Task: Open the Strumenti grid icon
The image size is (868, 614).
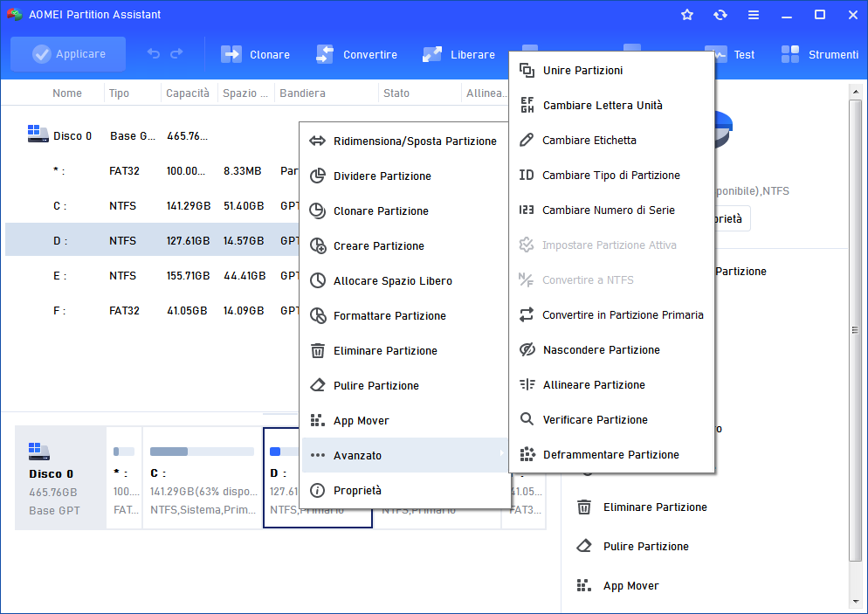Action: [790, 54]
